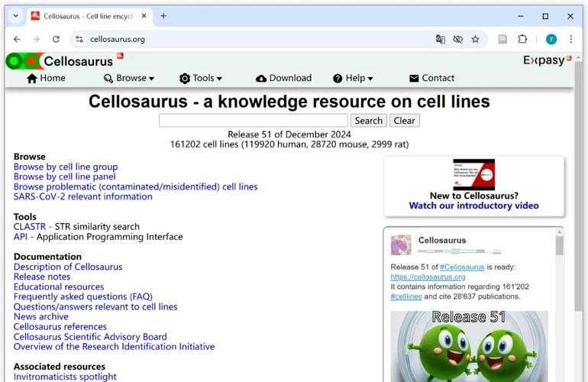Click the main page vertical scrollbar

[x=579, y=188]
